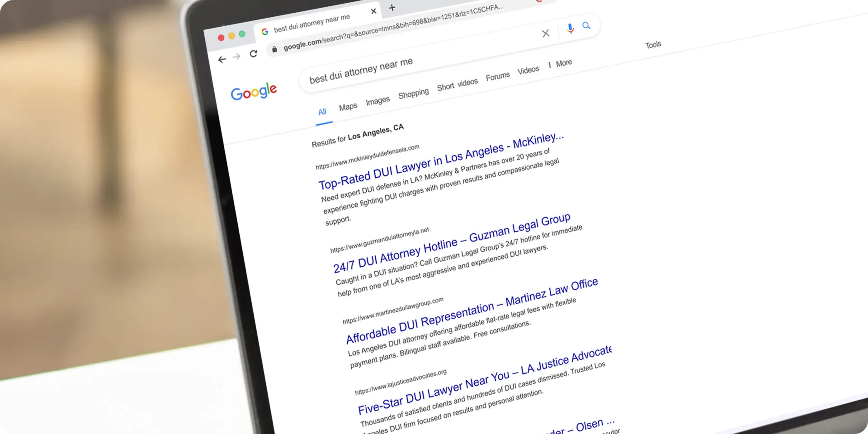Click the search magnifier icon
The width and height of the screenshot is (868, 434).
(x=586, y=26)
